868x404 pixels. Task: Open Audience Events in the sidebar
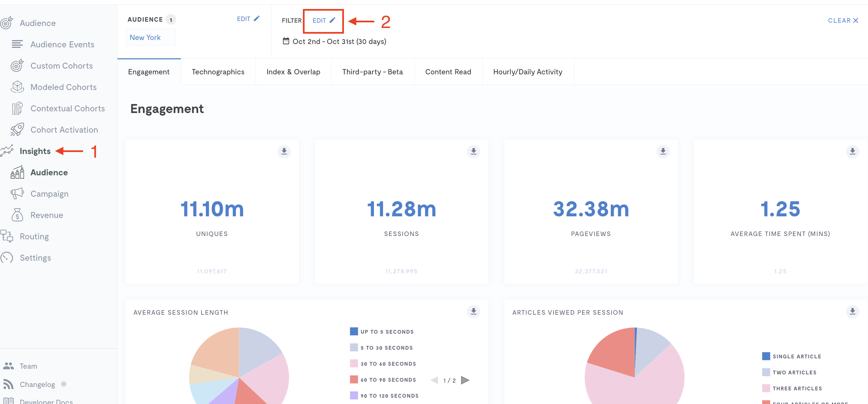pyautogui.click(x=62, y=44)
